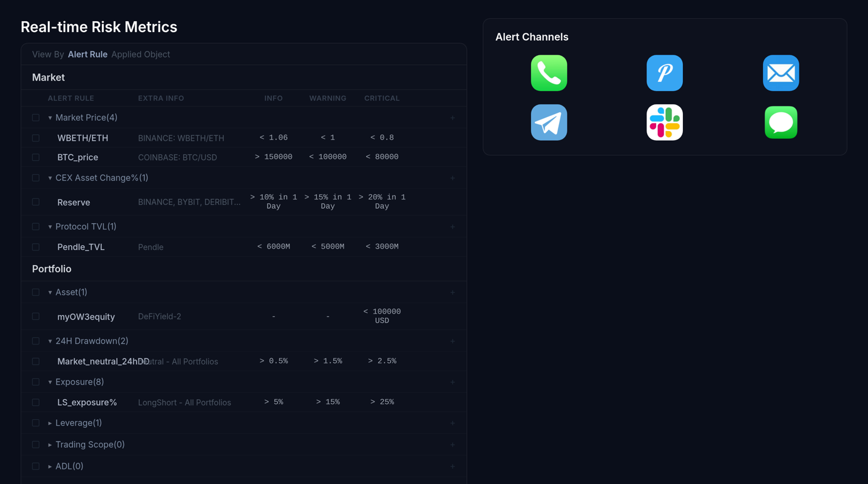
Task: Click 'LongShort - All Portfolios' text
Action: point(185,403)
